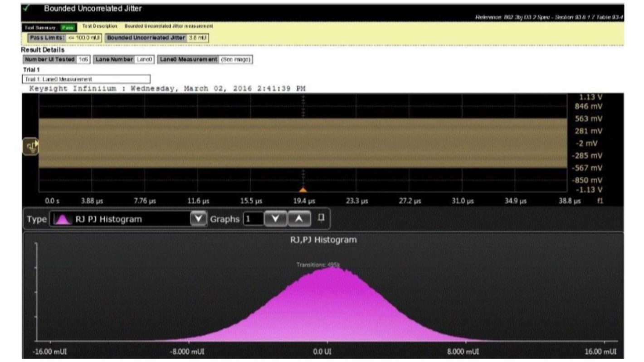Click the 8.000 mUI axis label
Screen dimensions: 644x362
tap(463, 352)
